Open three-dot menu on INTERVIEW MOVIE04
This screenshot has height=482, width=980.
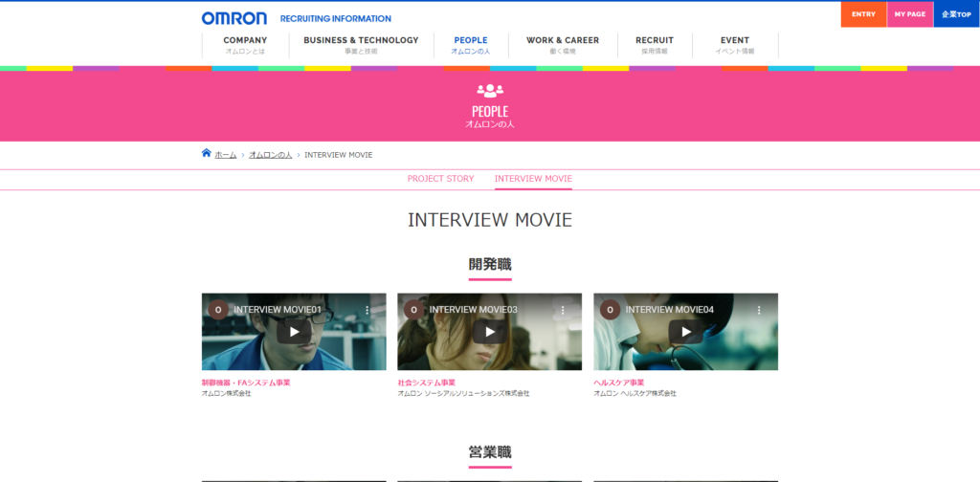pos(759,310)
